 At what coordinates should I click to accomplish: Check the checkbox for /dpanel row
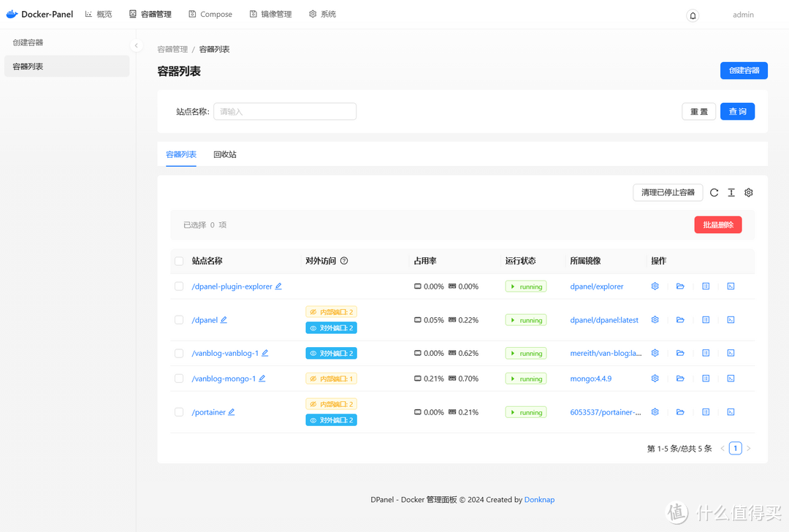pos(179,319)
